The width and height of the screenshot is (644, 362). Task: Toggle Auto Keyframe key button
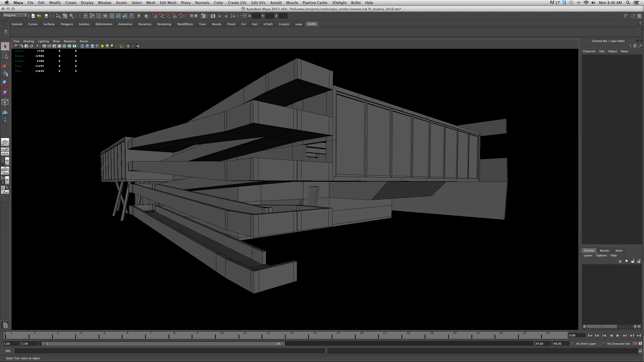[x=635, y=343]
